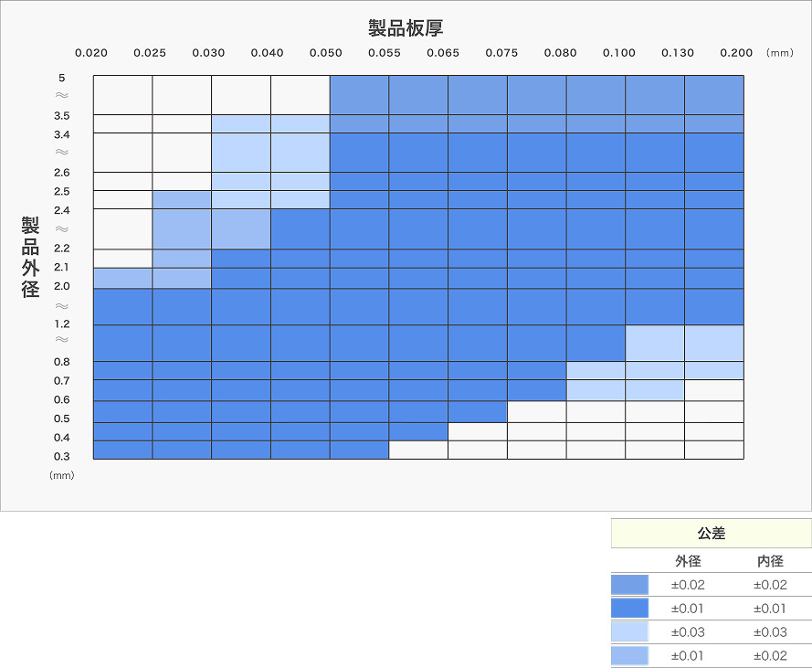Select the top-right blue grid cell

pos(714,94)
